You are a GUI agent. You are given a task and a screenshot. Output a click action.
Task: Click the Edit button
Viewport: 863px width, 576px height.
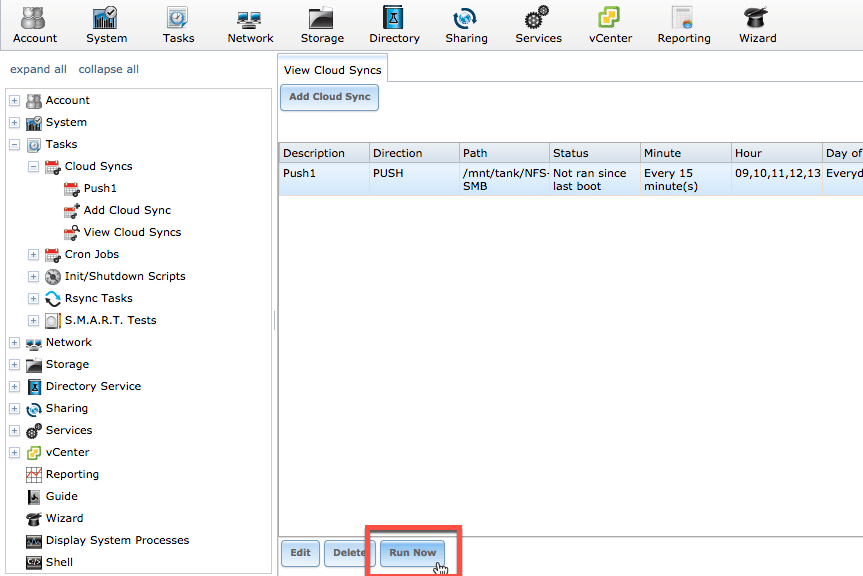click(x=301, y=553)
